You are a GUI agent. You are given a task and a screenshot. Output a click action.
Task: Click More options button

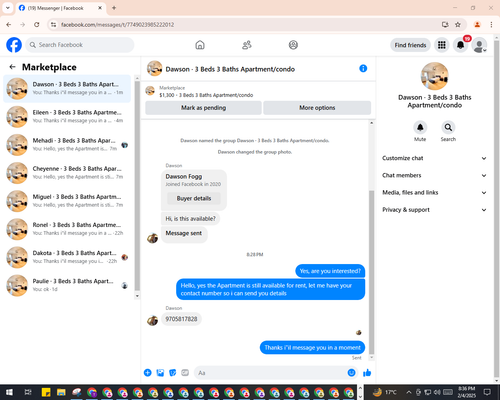[x=317, y=108]
